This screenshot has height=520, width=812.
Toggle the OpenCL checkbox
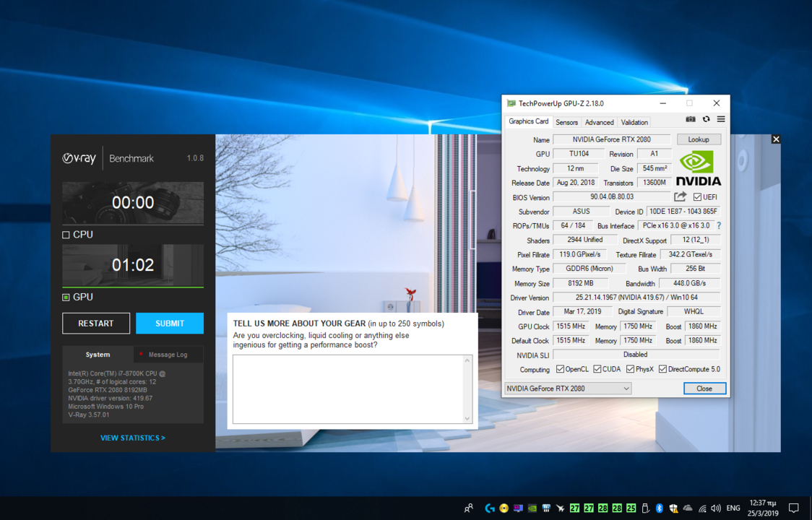click(560, 369)
